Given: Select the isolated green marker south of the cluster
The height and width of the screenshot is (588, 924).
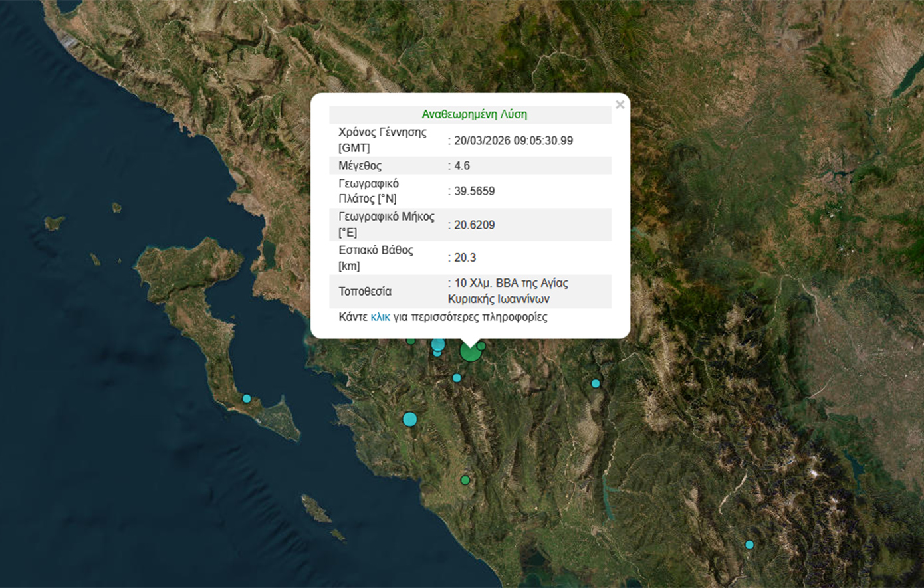Looking at the screenshot, I should click(465, 480).
